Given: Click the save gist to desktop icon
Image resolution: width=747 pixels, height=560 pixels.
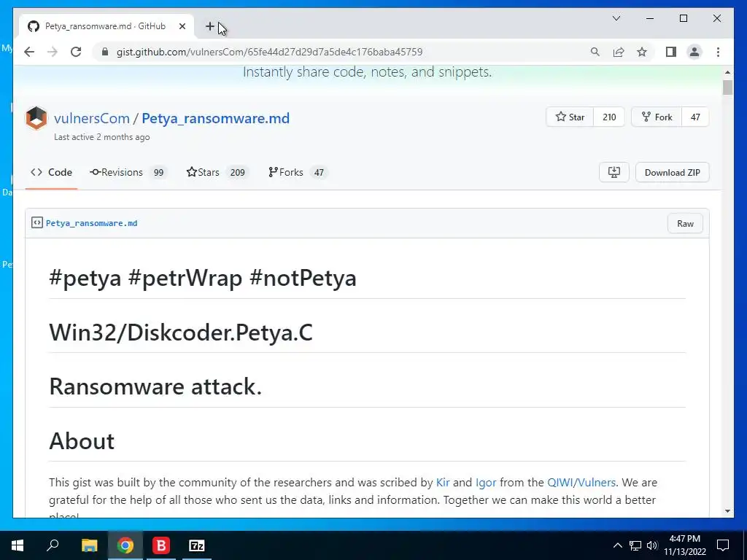Looking at the screenshot, I should pyautogui.click(x=614, y=172).
